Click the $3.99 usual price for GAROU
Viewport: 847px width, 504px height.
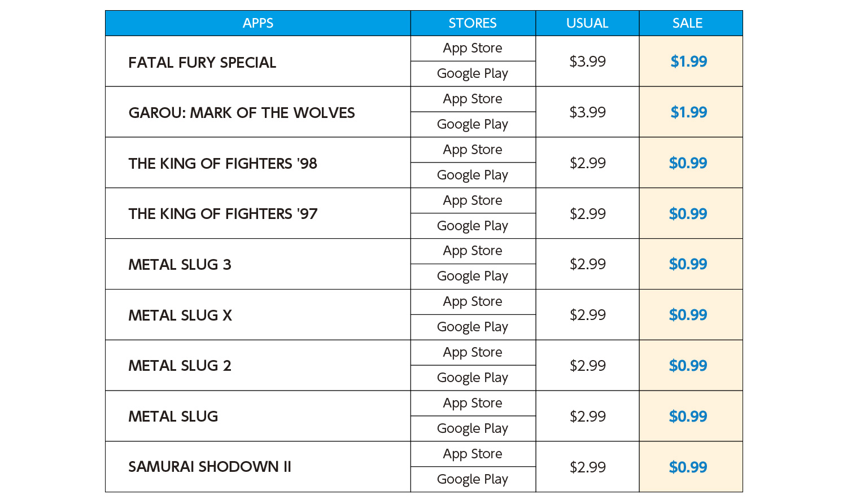pyautogui.click(x=587, y=112)
